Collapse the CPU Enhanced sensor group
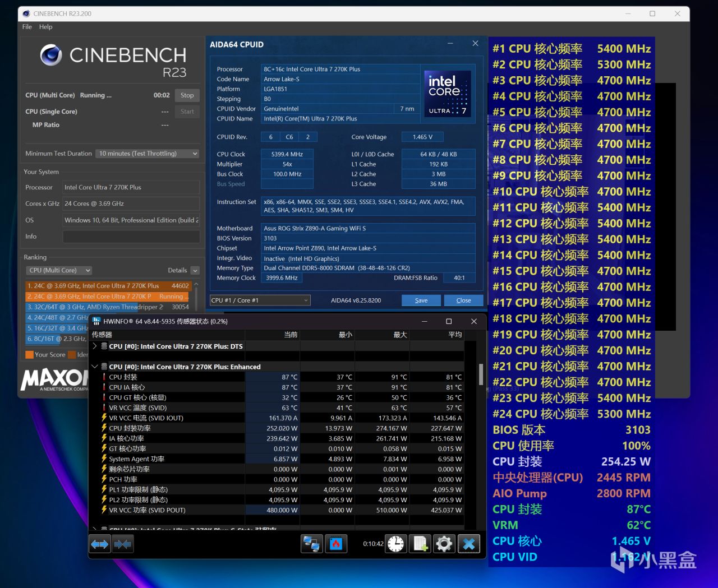The width and height of the screenshot is (718, 588). [x=94, y=367]
